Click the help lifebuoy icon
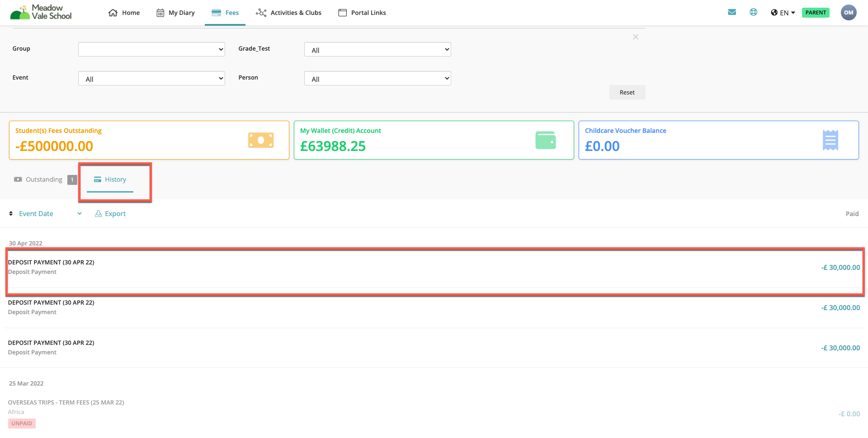Image resolution: width=868 pixels, height=438 pixels. [x=753, y=12]
